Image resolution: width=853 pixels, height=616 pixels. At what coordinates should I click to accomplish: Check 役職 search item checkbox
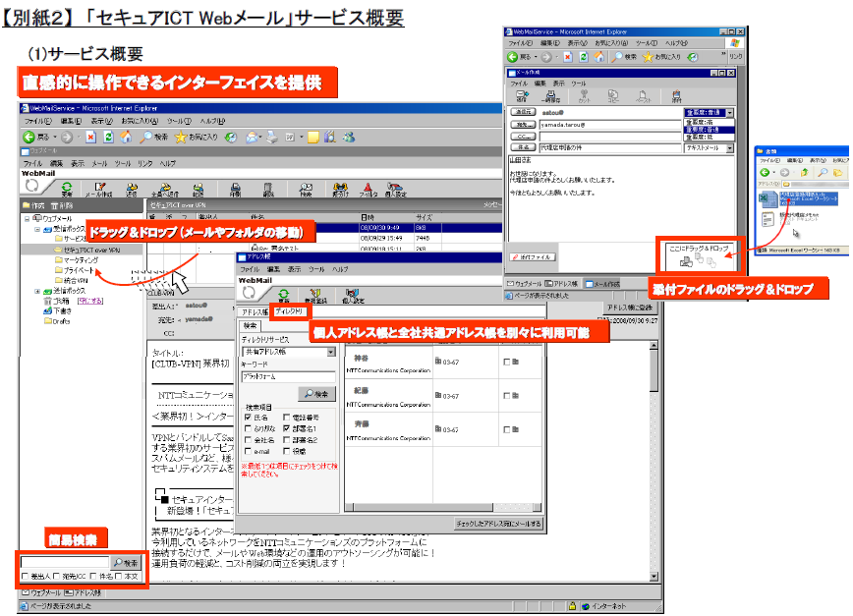tap(286, 451)
